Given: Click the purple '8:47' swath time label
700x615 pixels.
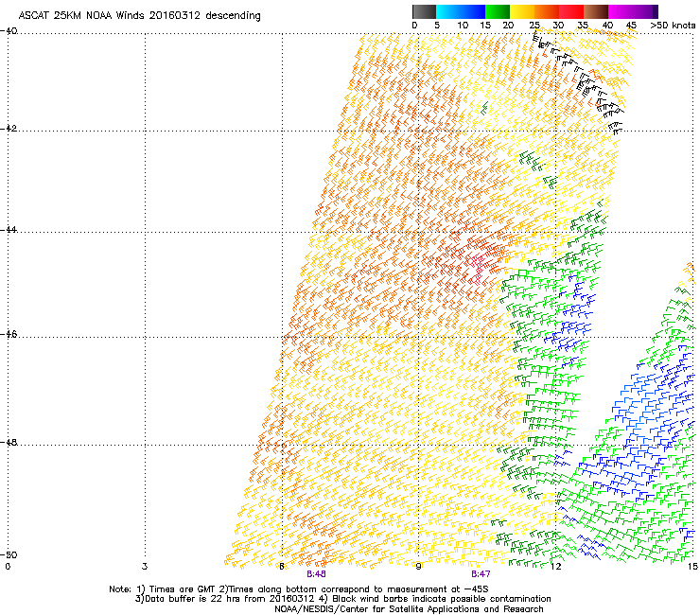Looking at the screenshot, I should tap(481, 574).
